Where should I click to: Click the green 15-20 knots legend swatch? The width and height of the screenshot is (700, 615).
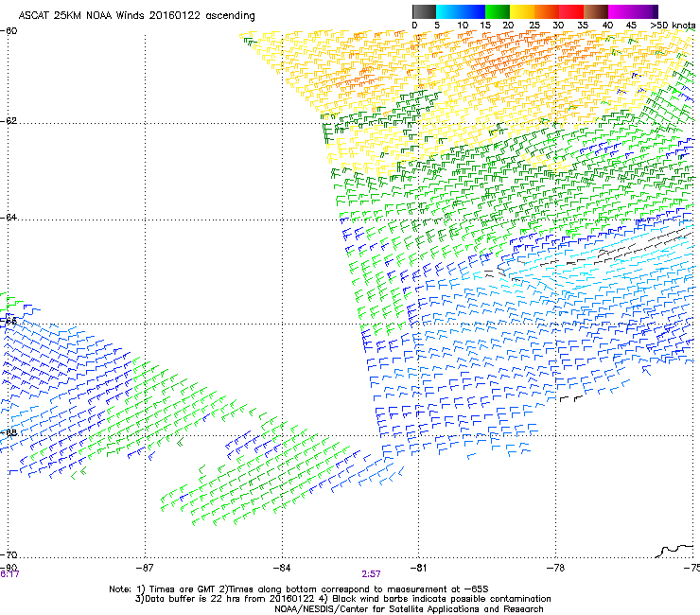pos(498,11)
